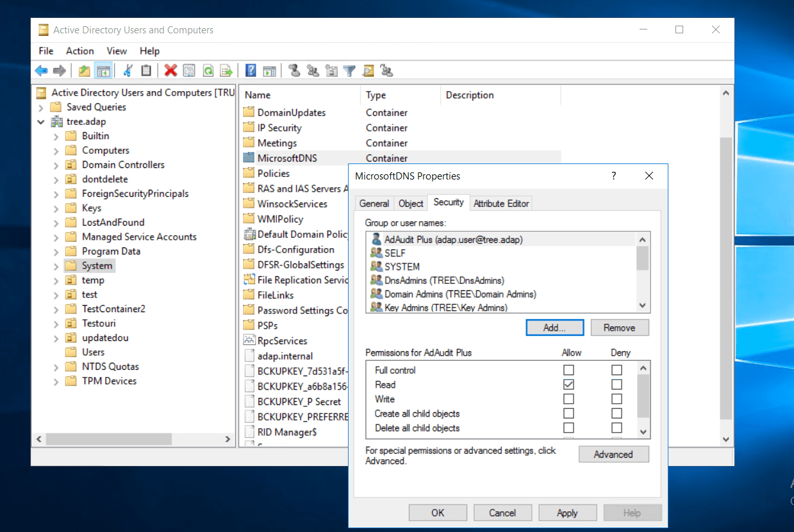Click the Filter funnel toolbar icon
The image size is (794, 532).
point(349,71)
